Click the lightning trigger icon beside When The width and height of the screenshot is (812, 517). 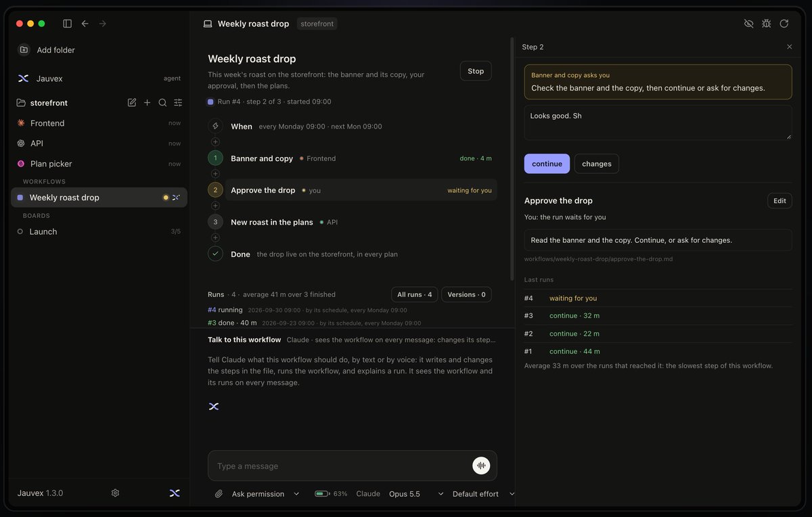pyautogui.click(x=215, y=127)
